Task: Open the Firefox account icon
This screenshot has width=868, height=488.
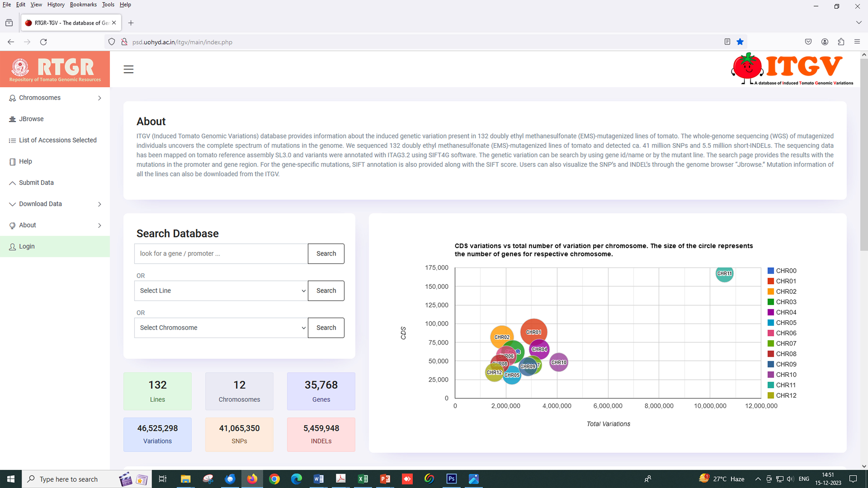Action: point(825,42)
